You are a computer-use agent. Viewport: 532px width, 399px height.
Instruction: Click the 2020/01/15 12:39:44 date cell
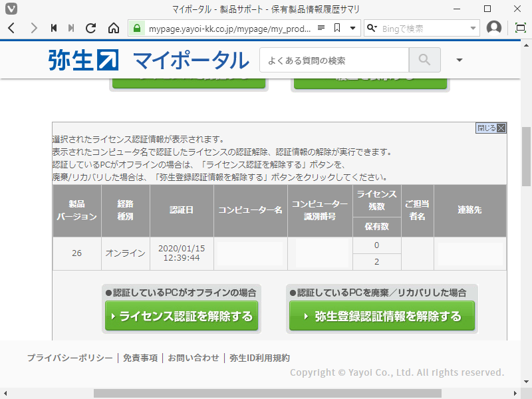pyautogui.click(x=182, y=253)
